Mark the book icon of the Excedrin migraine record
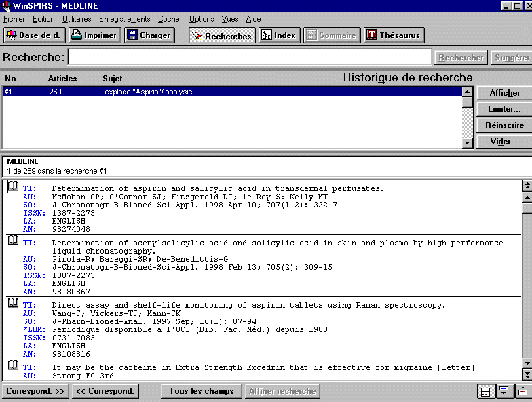The image size is (532, 402). (13, 365)
